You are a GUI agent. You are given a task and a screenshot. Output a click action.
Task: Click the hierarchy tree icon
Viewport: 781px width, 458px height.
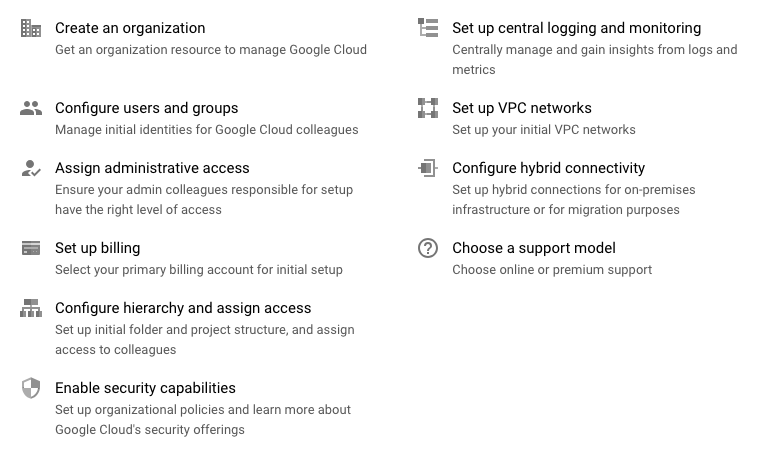click(x=31, y=308)
